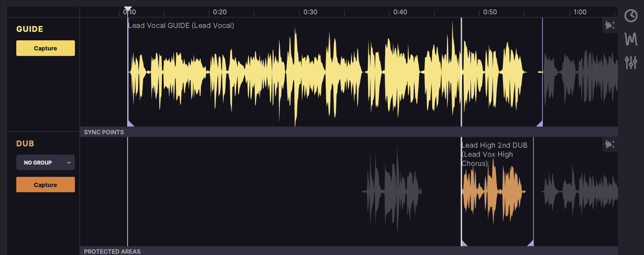Screen dimensions: 644x255
Task: Click the dub selection end triangle handle
Action: [x=531, y=243]
